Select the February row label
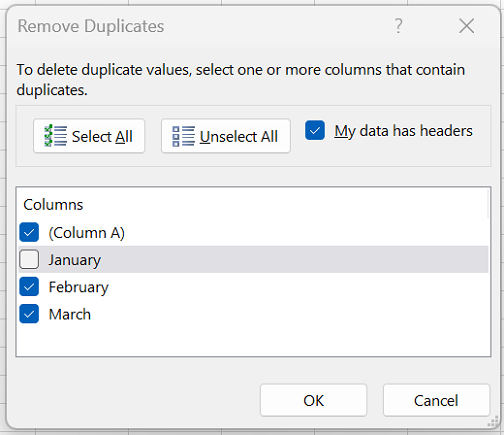Screen dimensions: 504x435 point(79,287)
